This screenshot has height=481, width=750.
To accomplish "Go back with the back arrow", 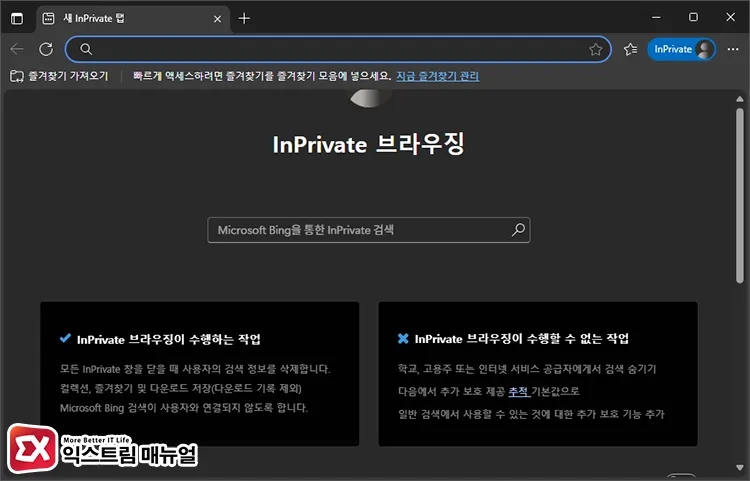I will [17, 49].
